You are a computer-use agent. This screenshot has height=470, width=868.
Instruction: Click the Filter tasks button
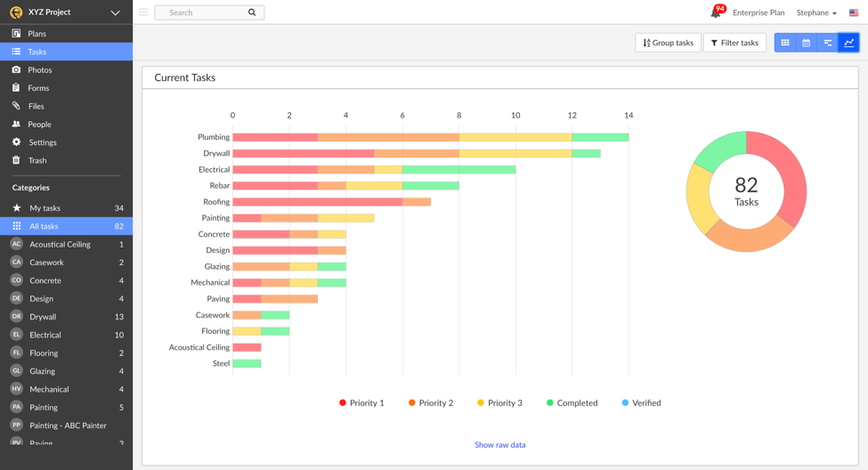pyautogui.click(x=734, y=43)
